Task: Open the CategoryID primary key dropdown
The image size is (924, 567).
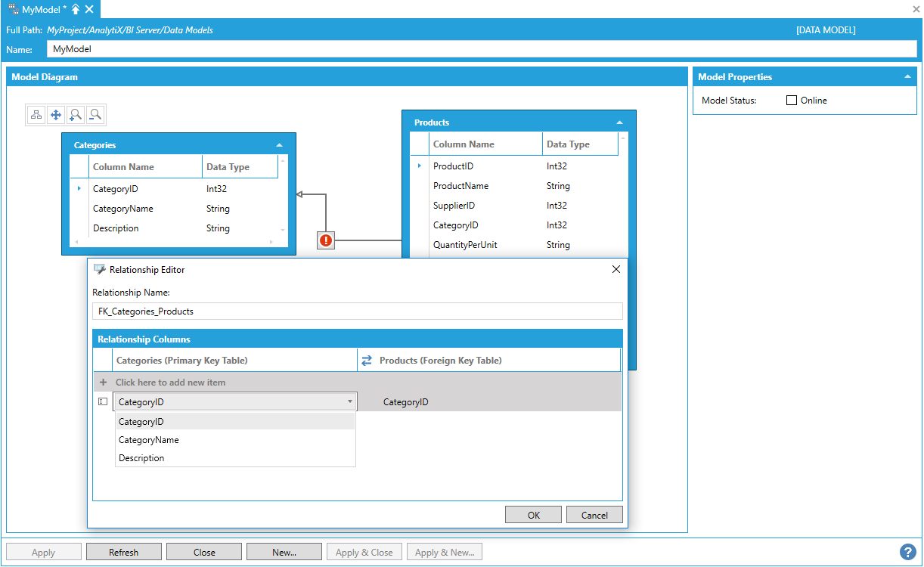Action: (349, 402)
